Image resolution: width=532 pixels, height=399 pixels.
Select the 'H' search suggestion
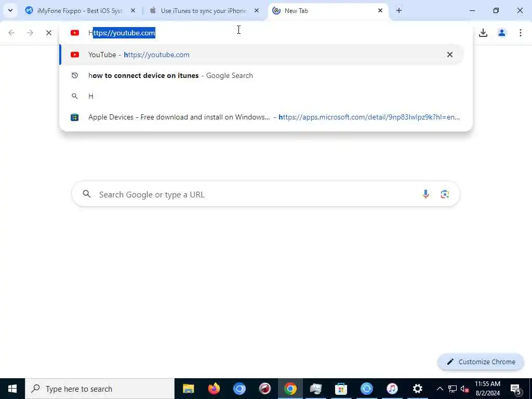(x=262, y=96)
